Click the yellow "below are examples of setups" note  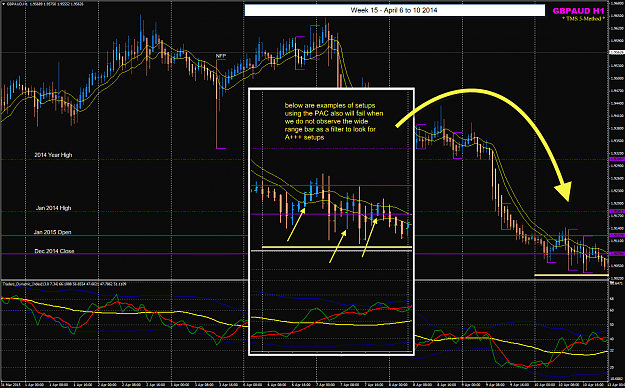(334, 121)
